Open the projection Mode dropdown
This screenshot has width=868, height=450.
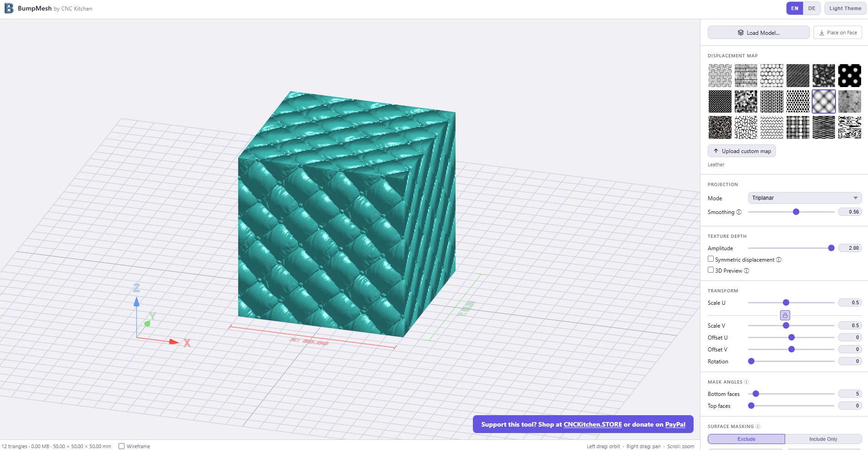804,198
